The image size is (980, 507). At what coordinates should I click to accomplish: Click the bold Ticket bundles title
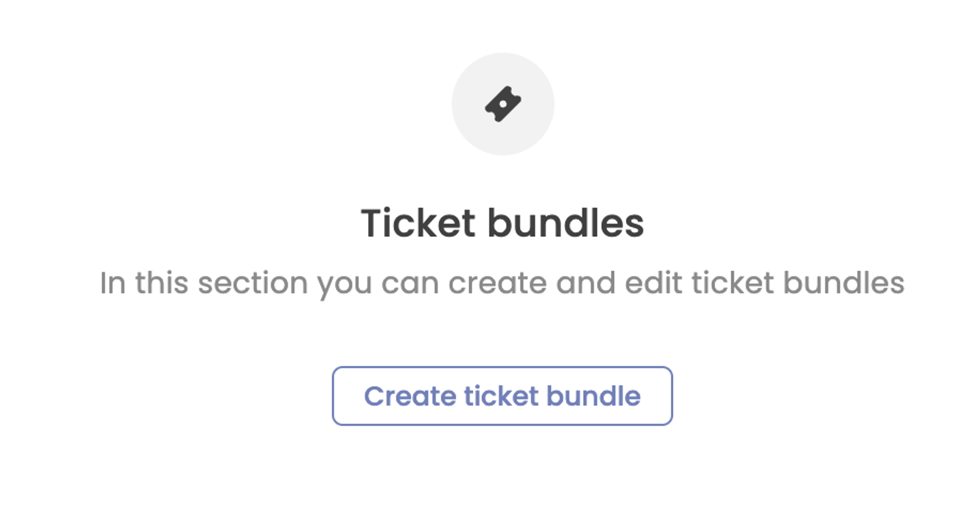[x=502, y=223]
